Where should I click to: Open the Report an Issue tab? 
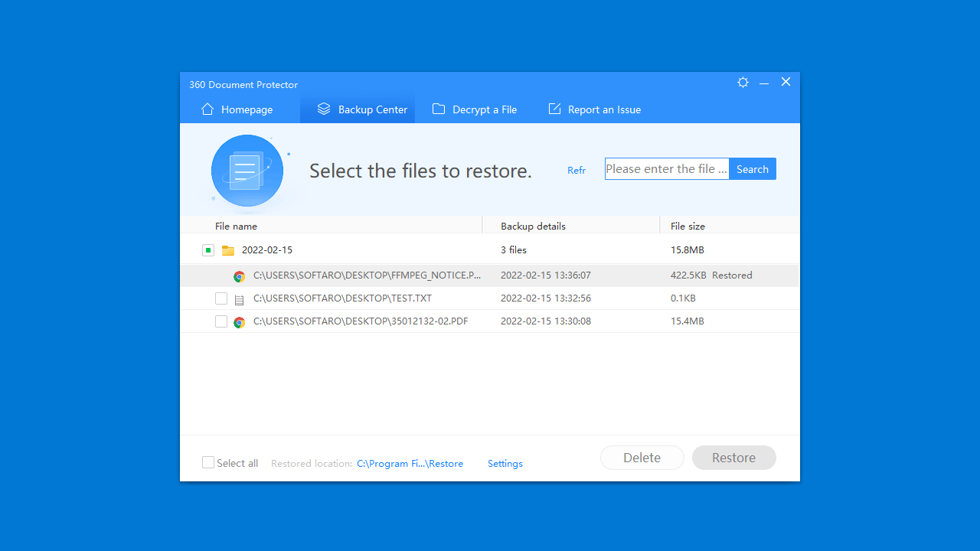595,109
